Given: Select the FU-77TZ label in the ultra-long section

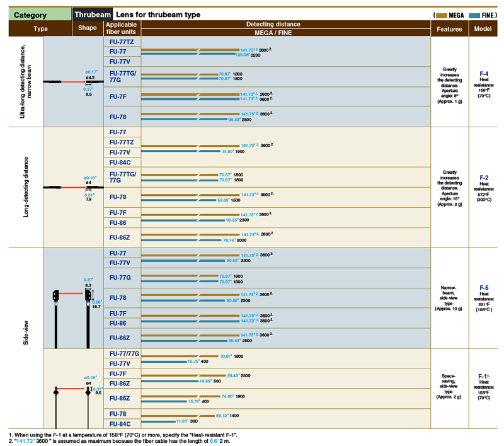Looking at the screenshot, I should tap(122, 42).
